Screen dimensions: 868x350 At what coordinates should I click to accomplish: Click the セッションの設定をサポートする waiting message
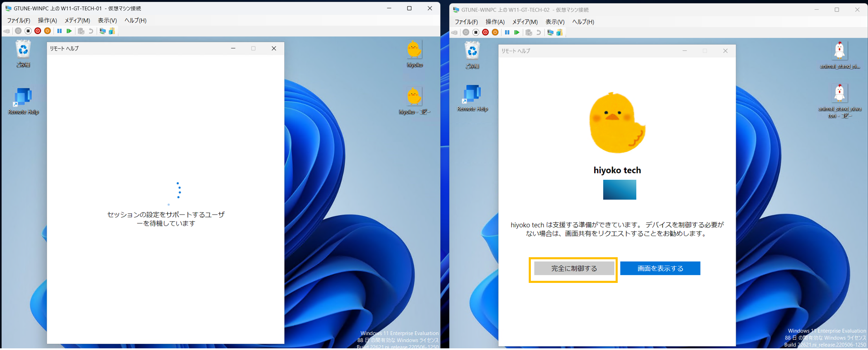(x=165, y=219)
